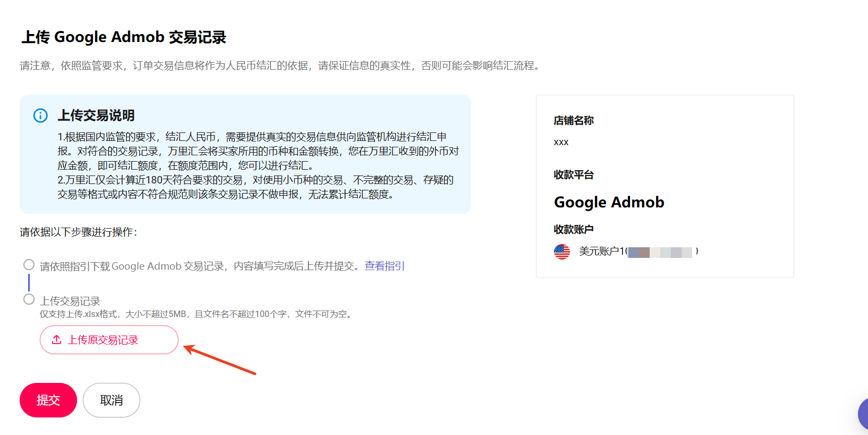Click the 上传交易说明 heading
Image resolution: width=868 pixels, height=435 pixels.
tap(96, 115)
